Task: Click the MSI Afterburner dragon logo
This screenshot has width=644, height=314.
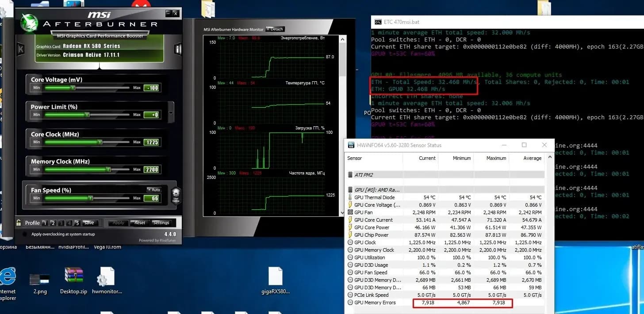Action: [29, 23]
